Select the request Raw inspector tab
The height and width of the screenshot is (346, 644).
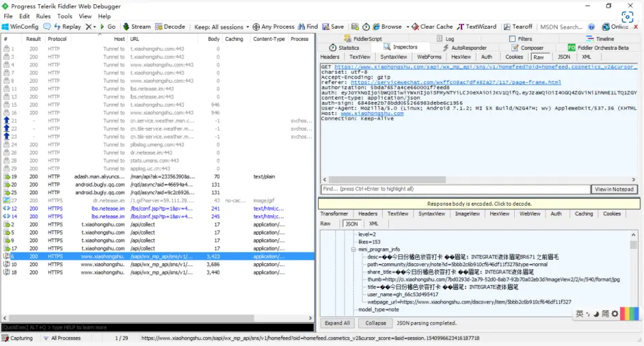click(x=539, y=57)
